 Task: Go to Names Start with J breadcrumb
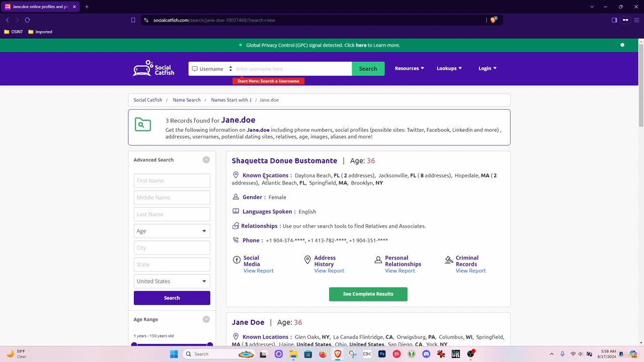point(231,100)
